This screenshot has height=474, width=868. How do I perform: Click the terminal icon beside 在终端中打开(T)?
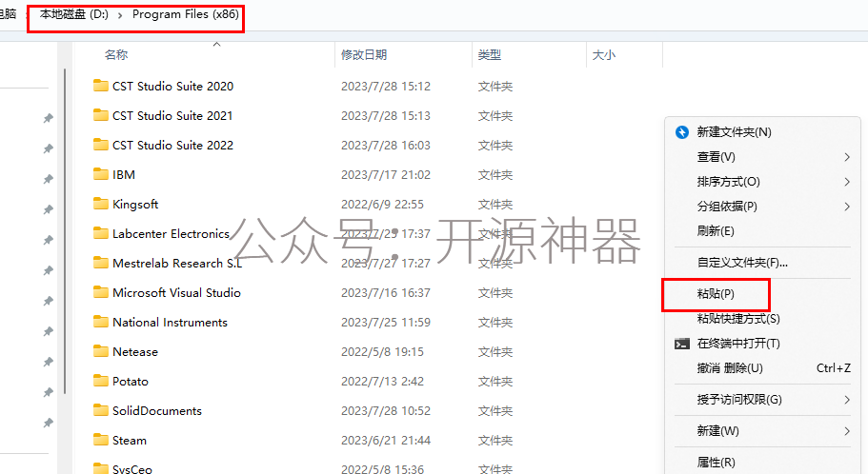tap(682, 344)
